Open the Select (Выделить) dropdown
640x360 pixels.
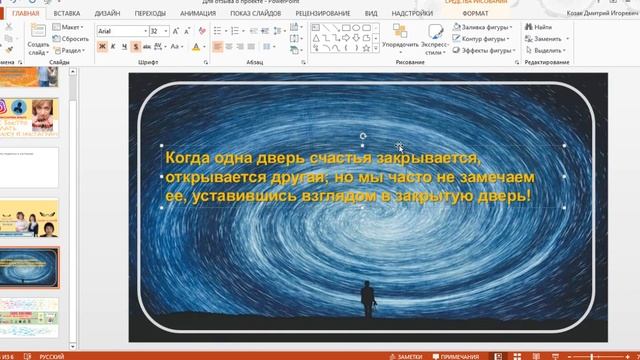click(x=546, y=51)
